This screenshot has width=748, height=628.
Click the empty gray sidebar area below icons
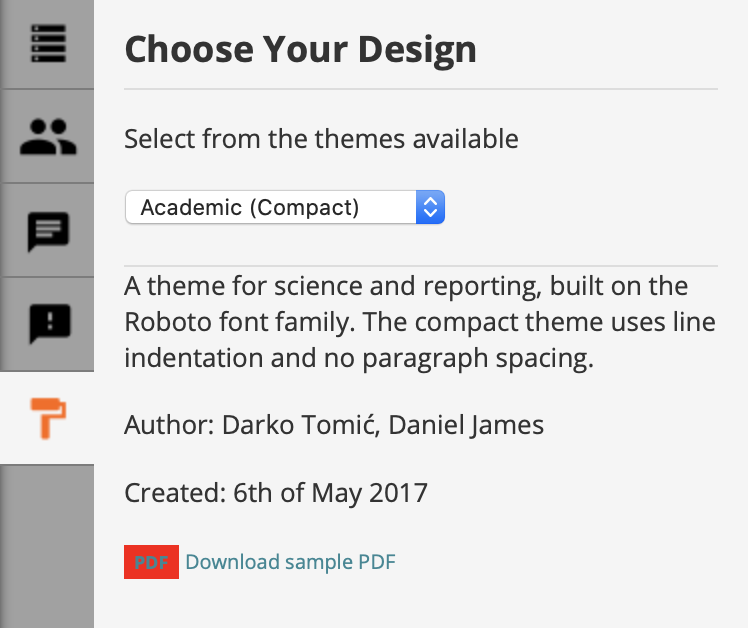[47, 546]
